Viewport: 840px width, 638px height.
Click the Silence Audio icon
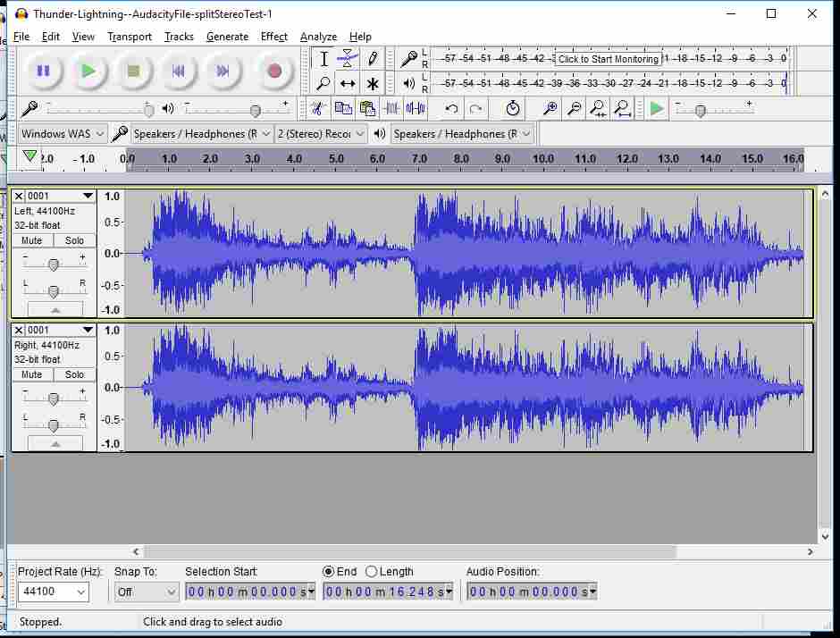point(416,109)
